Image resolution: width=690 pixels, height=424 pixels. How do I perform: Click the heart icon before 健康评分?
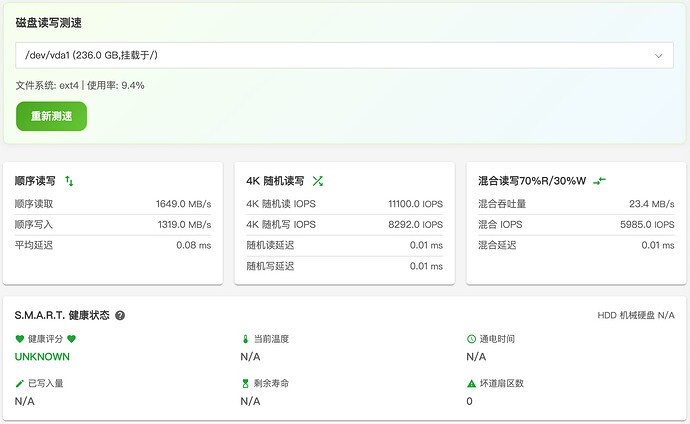[x=19, y=339]
